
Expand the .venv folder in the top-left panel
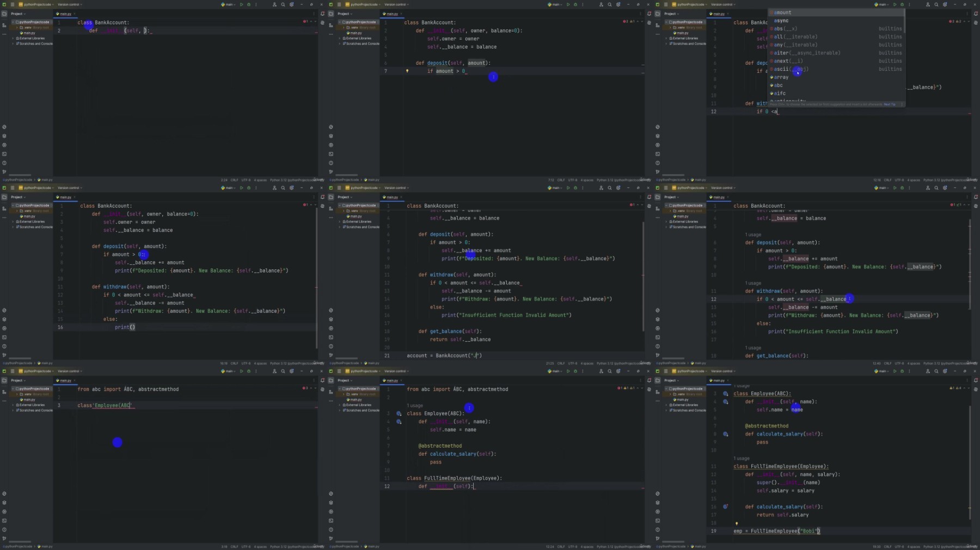[x=17, y=27]
